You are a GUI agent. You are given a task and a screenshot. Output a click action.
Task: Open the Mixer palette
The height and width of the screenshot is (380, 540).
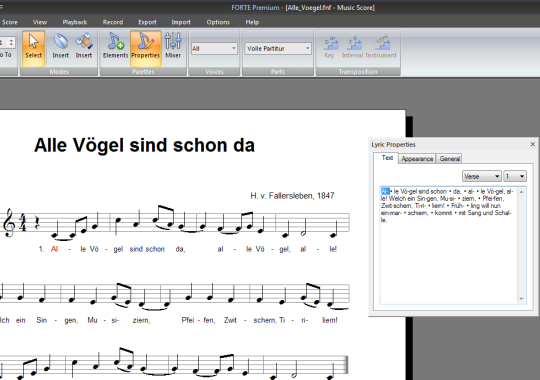click(173, 46)
